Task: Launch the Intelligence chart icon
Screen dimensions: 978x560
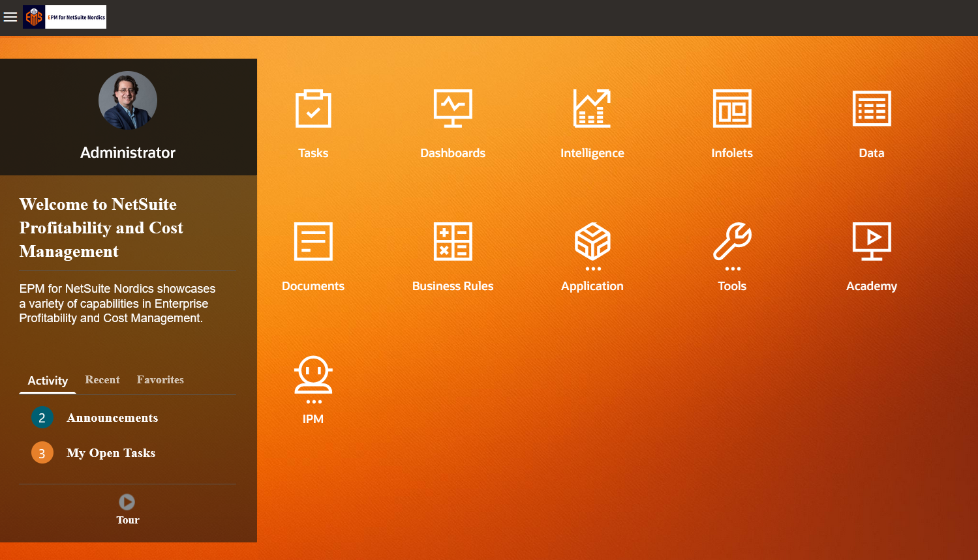Action: coord(592,109)
